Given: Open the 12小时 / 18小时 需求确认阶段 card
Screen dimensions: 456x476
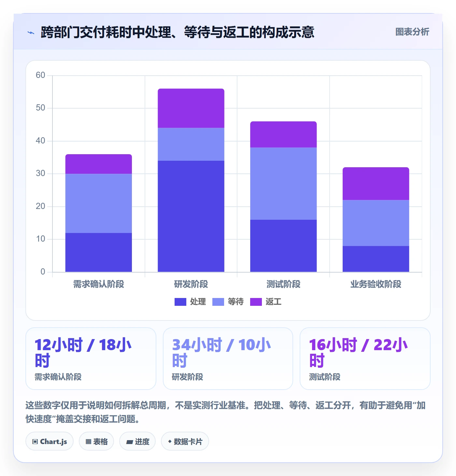Looking at the screenshot, I should (91, 359).
